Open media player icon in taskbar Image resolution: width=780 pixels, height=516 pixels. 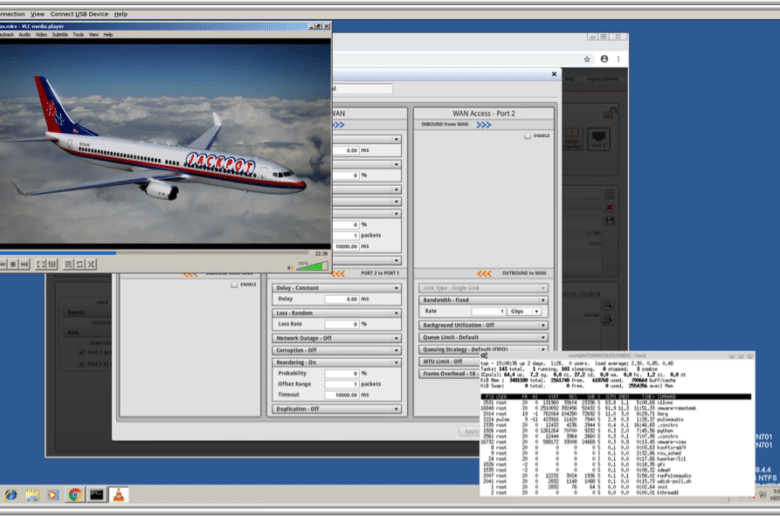coord(53,495)
